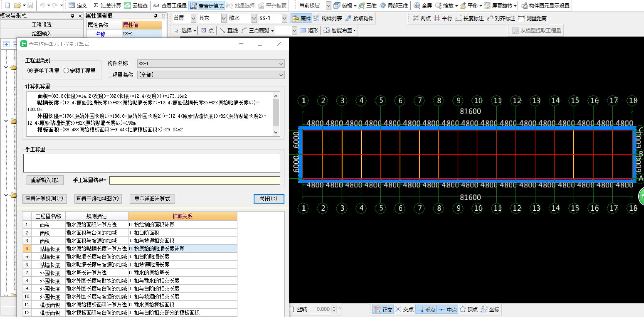
Task: Click 显示详细算式 button
Action: click(152, 199)
